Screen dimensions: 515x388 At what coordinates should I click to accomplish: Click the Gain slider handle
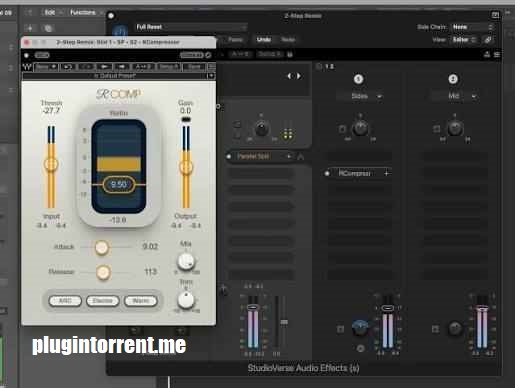186,167
